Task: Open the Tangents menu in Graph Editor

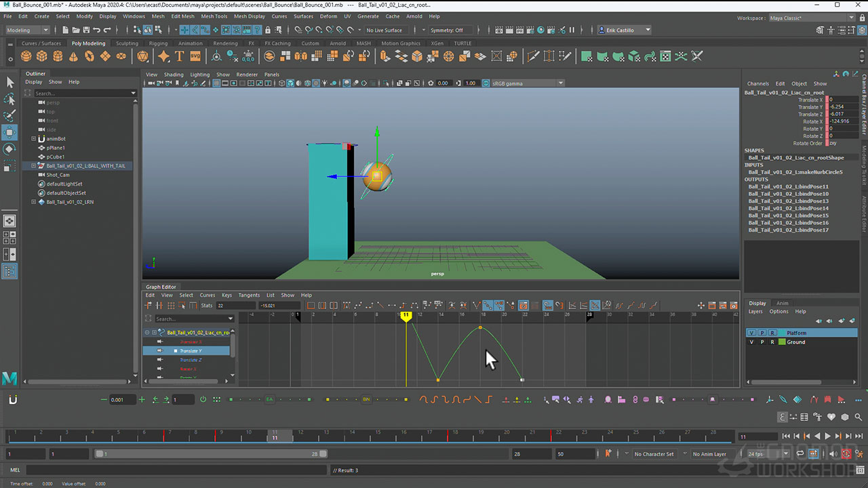Action: click(x=249, y=296)
